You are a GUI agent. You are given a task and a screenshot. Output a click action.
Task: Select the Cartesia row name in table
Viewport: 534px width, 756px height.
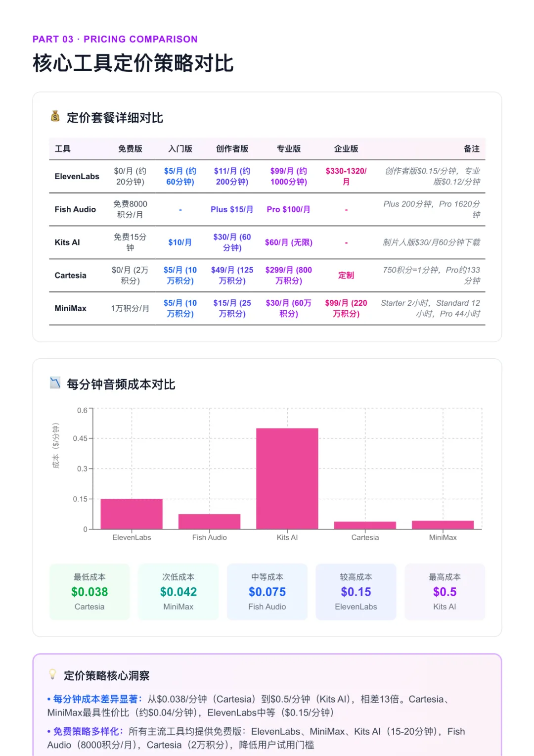click(70, 276)
